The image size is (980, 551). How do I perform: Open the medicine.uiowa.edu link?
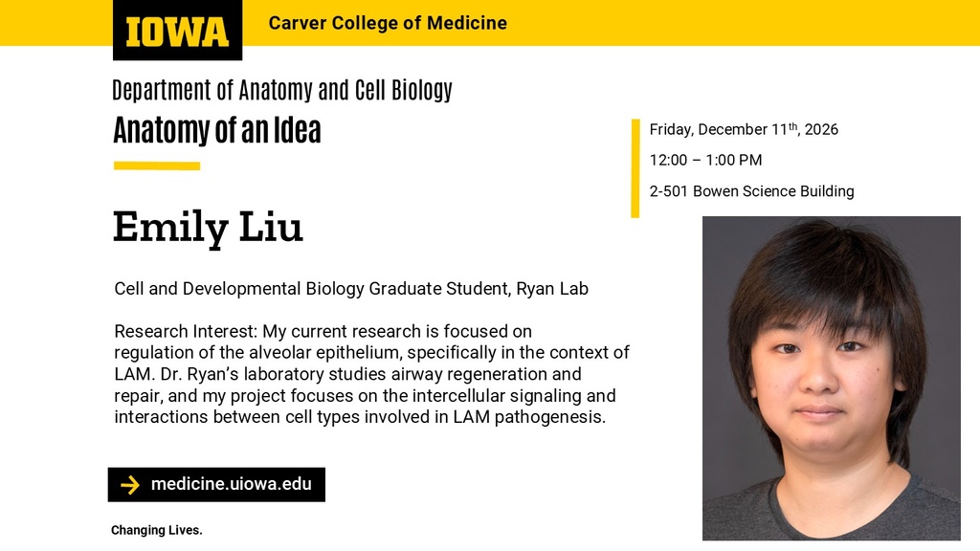click(232, 484)
